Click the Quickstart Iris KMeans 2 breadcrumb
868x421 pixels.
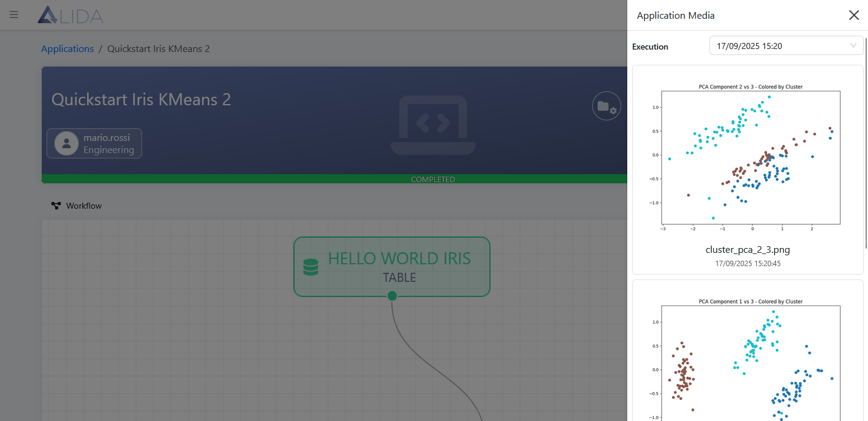pyautogui.click(x=158, y=49)
